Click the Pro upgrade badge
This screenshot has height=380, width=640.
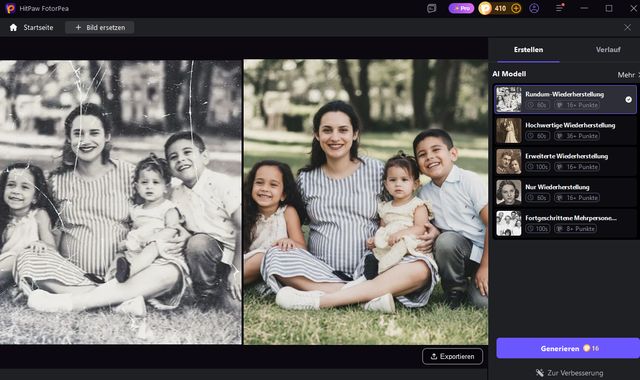coord(461,8)
